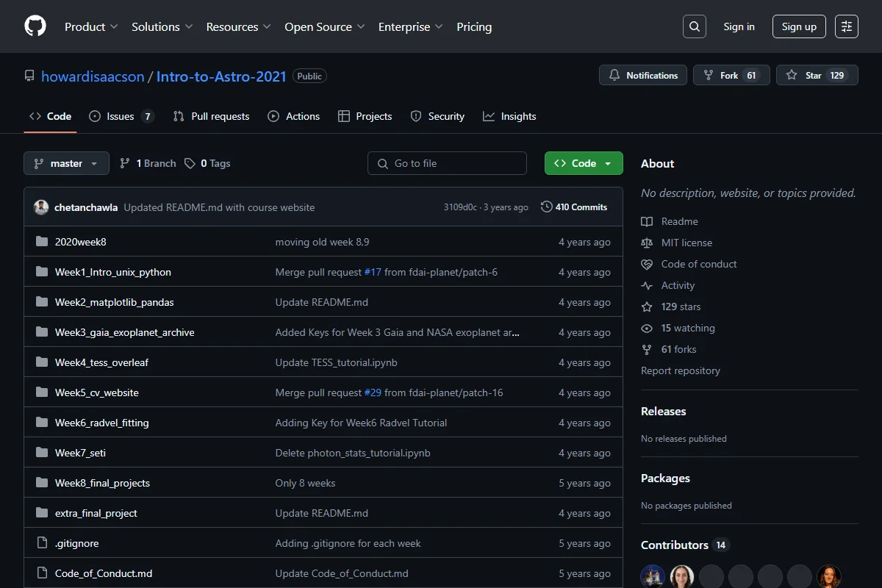Switch to the Insights tab
This screenshot has height=588, width=882.
point(509,116)
